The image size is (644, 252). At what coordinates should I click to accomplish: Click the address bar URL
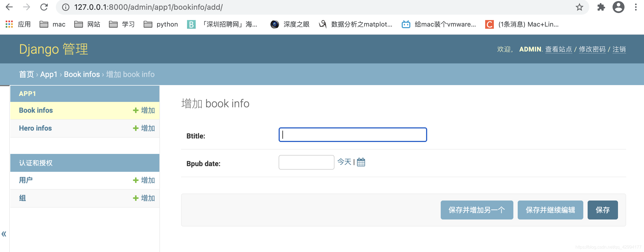(149, 7)
